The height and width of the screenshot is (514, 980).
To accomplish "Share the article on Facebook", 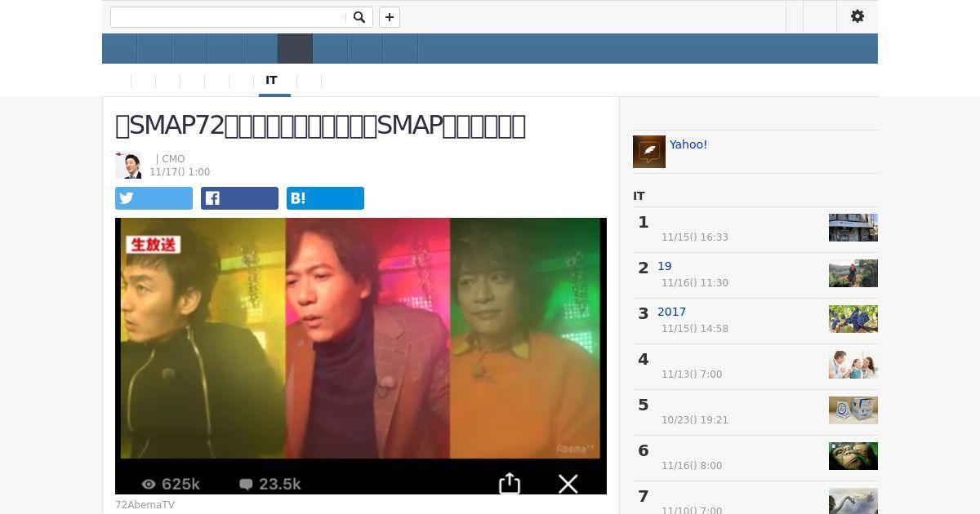I will pyautogui.click(x=239, y=198).
